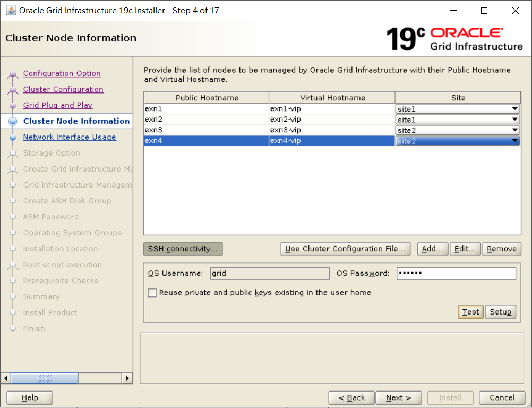Viewport: 532px width, 408px height.
Task: Go to Cluster Configuration step
Action: 63,89
